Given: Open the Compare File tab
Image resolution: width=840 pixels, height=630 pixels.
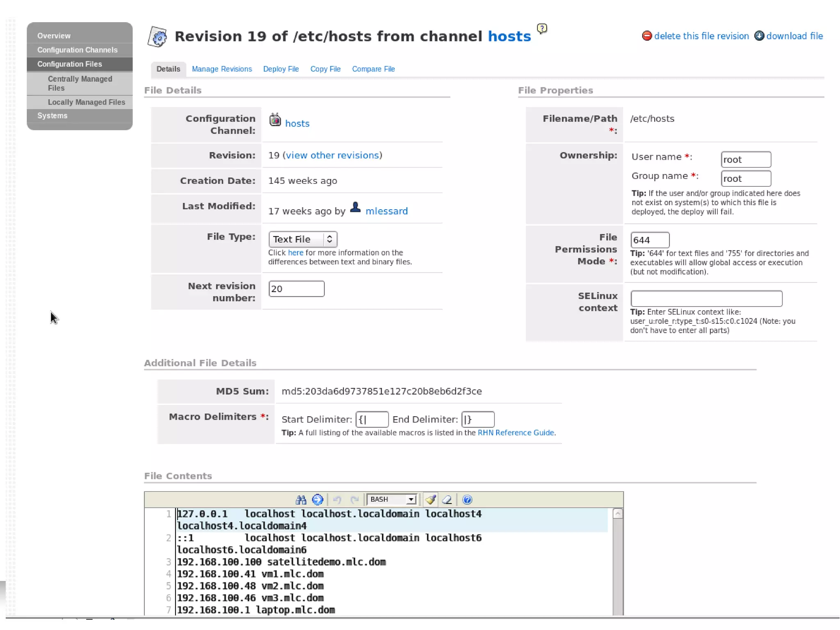Looking at the screenshot, I should click(x=373, y=69).
